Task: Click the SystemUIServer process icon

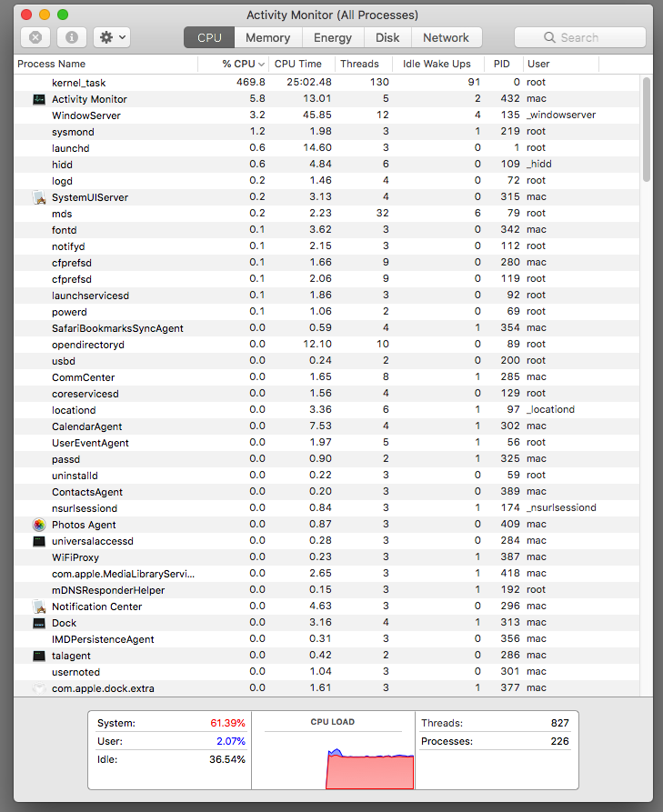Action: coord(39,197)
